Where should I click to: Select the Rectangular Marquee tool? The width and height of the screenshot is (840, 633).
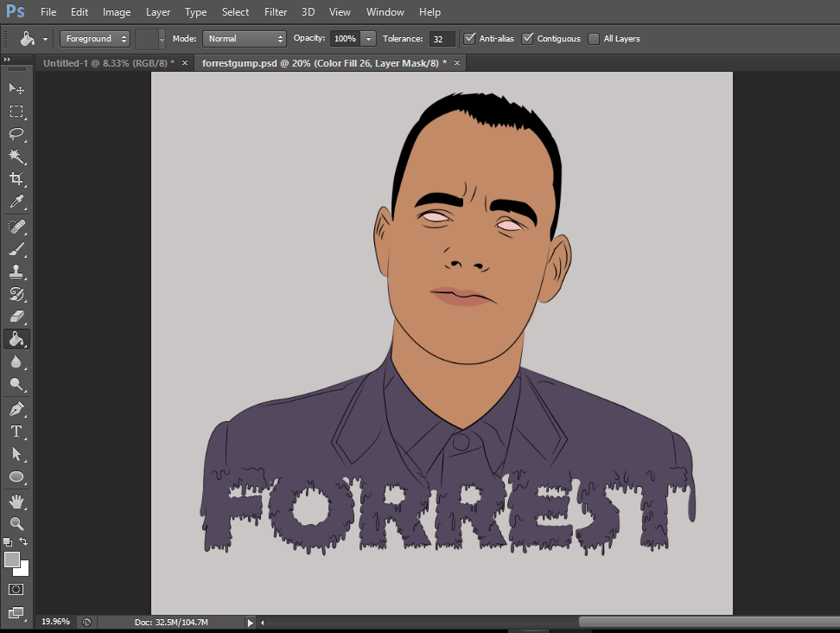(16, 112)
